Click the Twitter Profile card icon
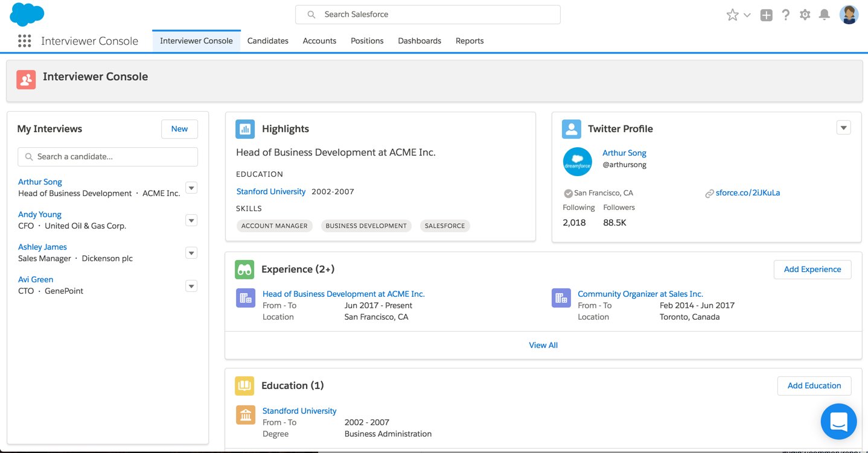868x453 pixels. pyautogui.click(x=571, y=128)
